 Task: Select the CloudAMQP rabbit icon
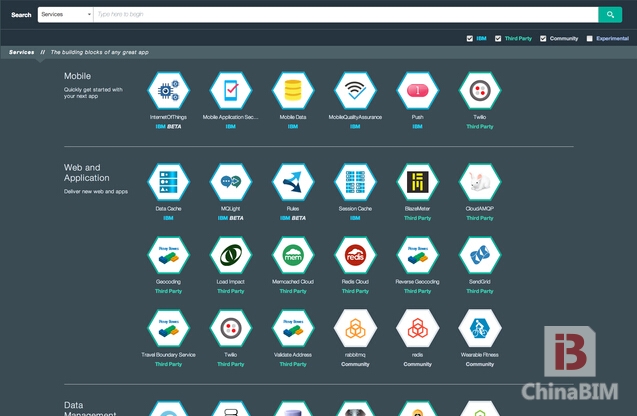point(480,182)
